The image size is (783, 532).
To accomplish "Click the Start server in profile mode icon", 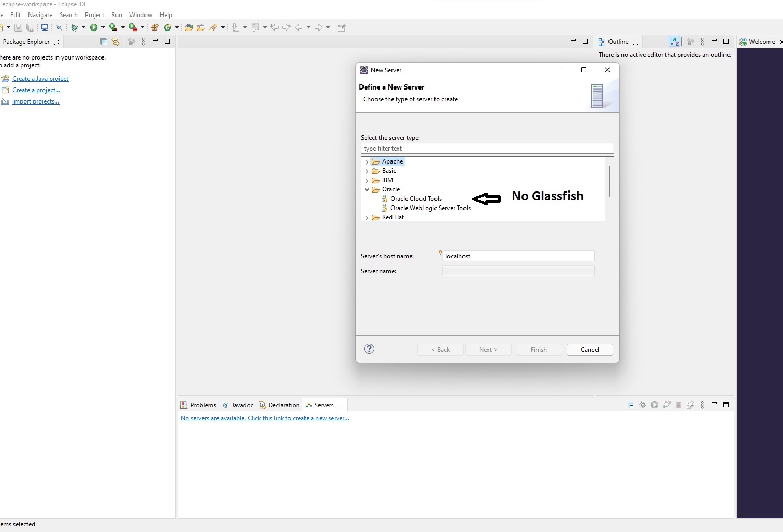I will point(666,405).
